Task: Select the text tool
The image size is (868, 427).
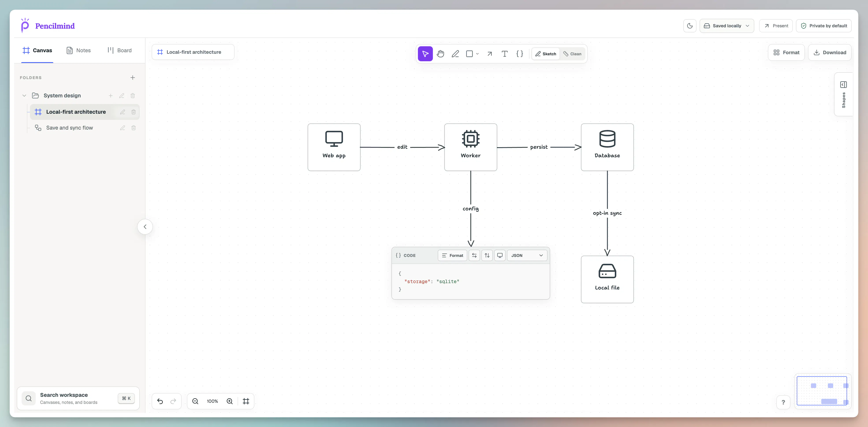Action: point(505,54)
